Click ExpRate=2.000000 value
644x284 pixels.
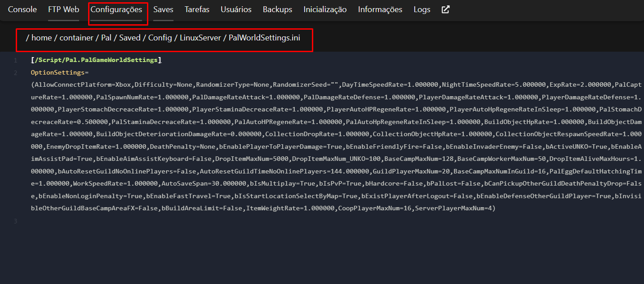[x=580, y=84]
